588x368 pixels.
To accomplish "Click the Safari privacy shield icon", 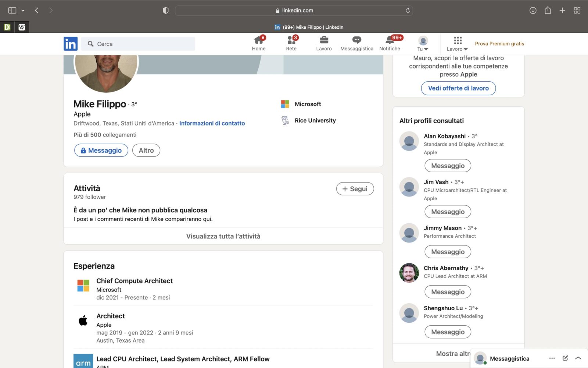I will (166, 10).
